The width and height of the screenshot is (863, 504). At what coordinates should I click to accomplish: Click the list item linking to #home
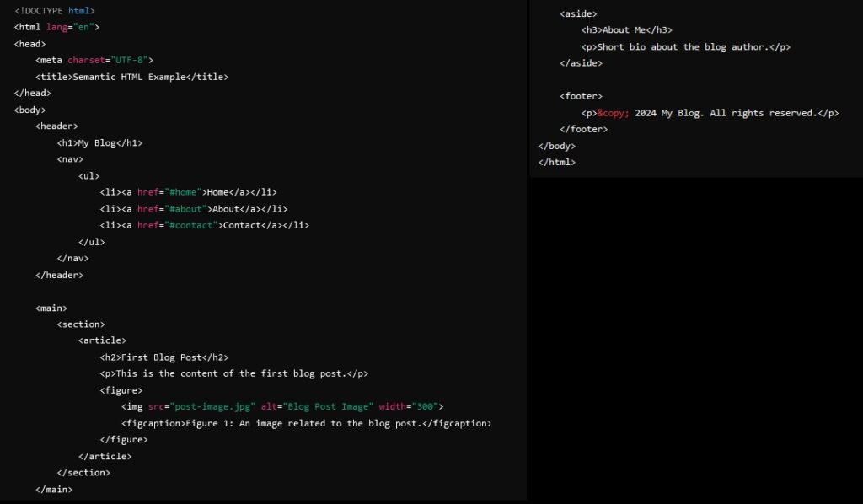pyautogui.click(x=188, y=192)
